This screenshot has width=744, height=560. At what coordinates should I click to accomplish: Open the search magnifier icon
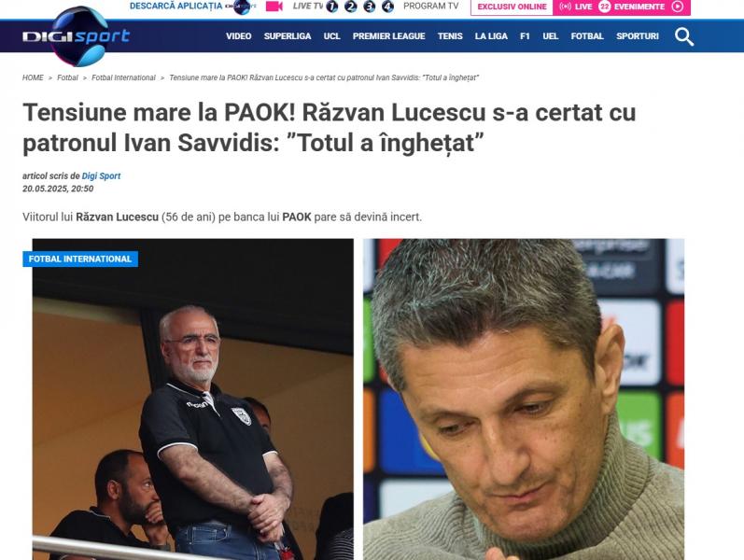pos(684,36)
